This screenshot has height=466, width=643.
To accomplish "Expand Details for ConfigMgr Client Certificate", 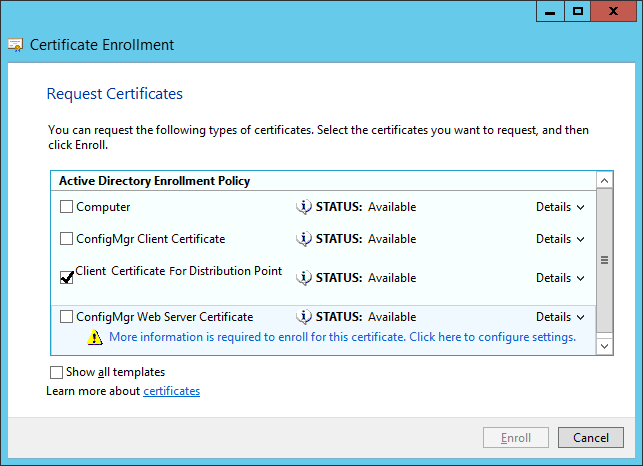I will coord(560,239).
